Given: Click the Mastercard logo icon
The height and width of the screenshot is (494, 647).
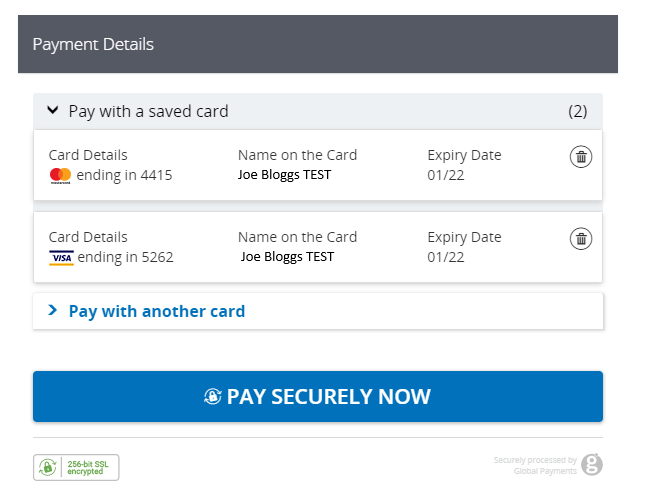Looking at the screenshot, I should click(60, 175).
